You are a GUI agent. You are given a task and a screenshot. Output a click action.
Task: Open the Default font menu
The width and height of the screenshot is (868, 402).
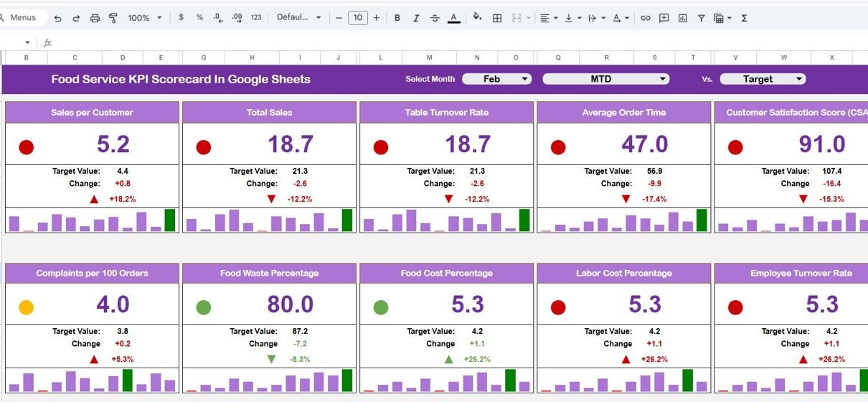299,18
